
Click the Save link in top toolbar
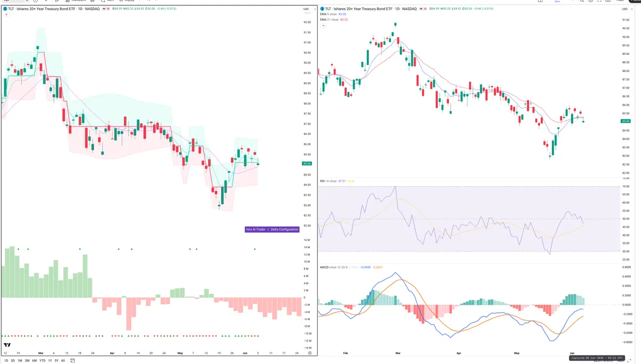click(x=558, y=2)
